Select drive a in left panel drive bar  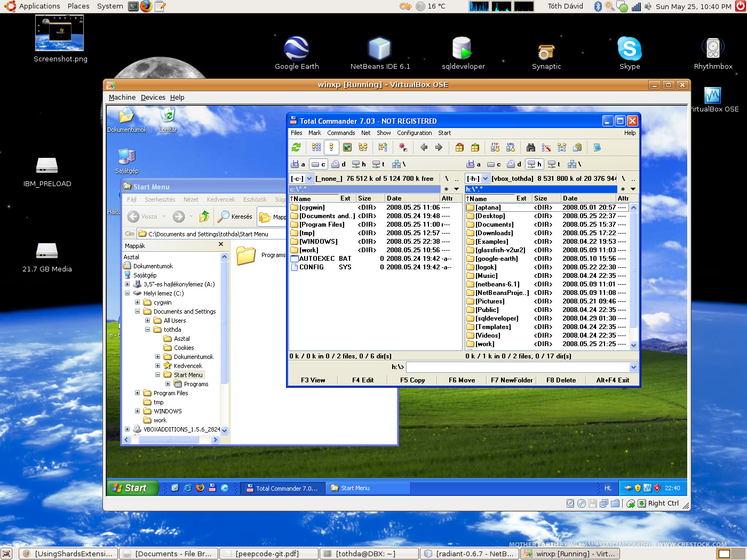298,164
